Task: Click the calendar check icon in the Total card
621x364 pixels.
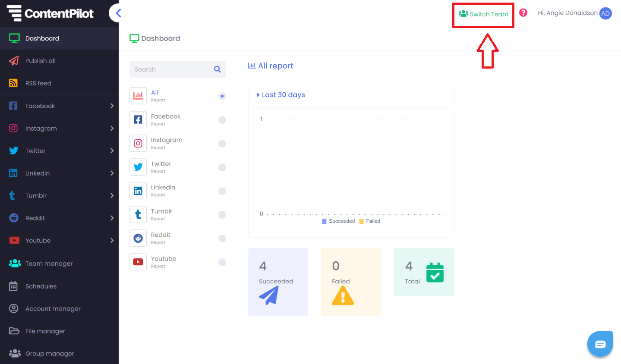Action: point(435,273)
